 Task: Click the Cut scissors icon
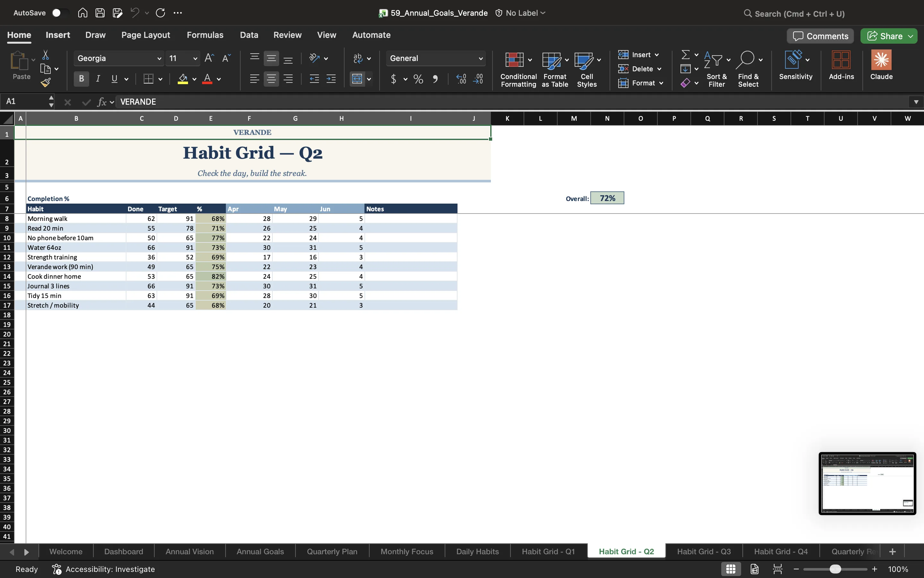coord(46,55)
